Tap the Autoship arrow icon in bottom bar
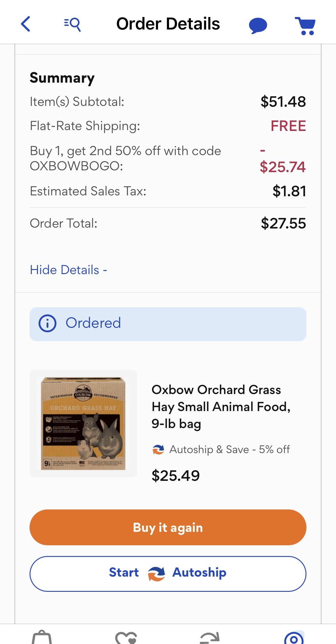The height and width of the screenshot is (644, 336). (x=210, y=638)
